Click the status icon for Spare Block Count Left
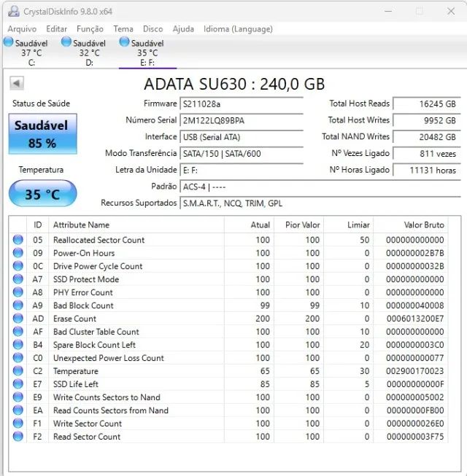This screenshot has width=467, height=476. 18,345
